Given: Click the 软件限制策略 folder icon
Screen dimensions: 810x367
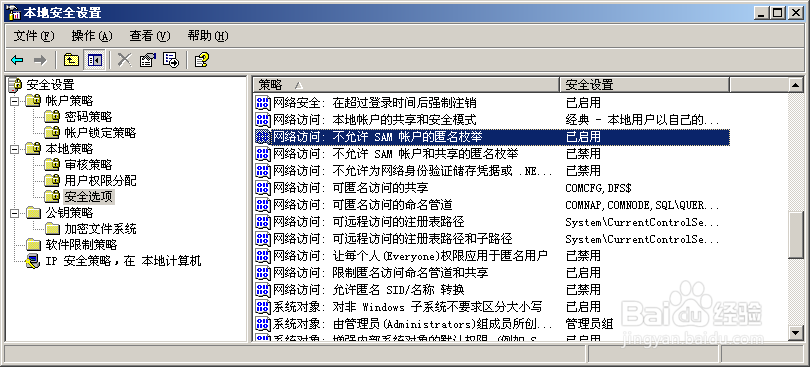Looking at the screenshot, I should (34, 244).
